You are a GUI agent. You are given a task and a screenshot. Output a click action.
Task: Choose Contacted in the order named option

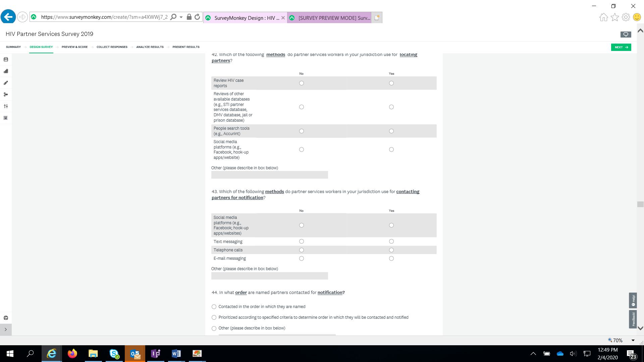pyautogui.click(x=214, y=307)
